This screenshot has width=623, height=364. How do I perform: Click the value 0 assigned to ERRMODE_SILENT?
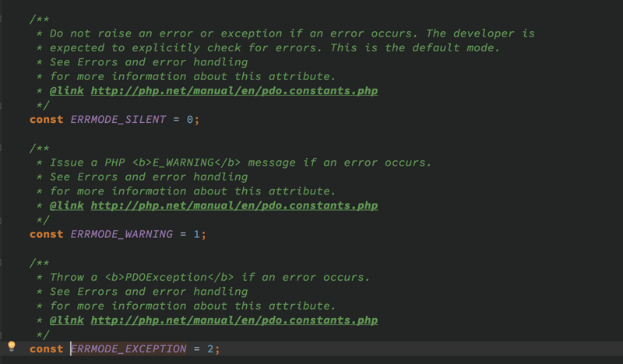coord(190,120)
